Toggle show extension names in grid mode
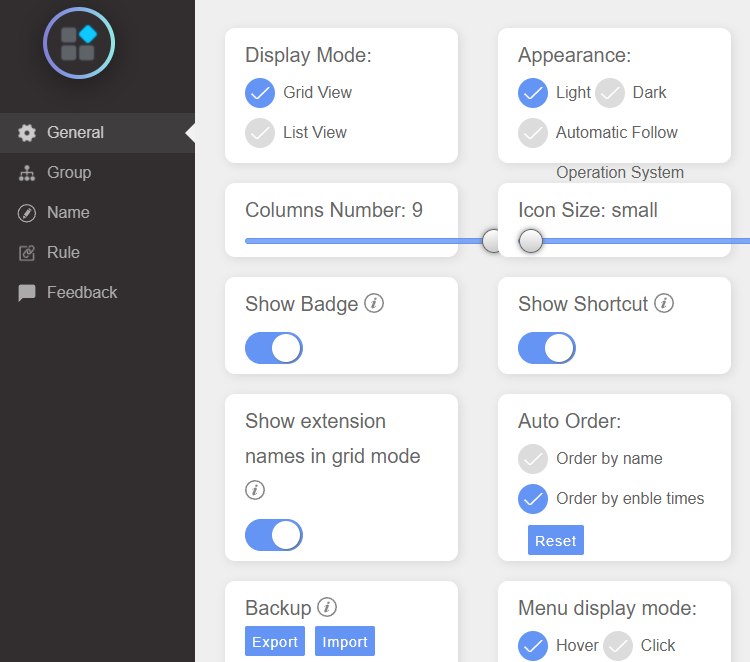The height and width of the screenshot is (662, 750). click(x=274, y=535)
